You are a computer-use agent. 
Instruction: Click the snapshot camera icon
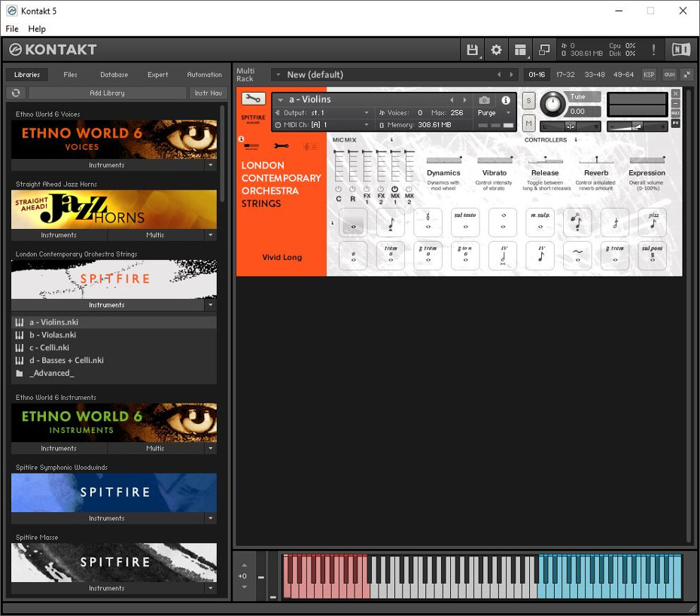tap(485, 100)
